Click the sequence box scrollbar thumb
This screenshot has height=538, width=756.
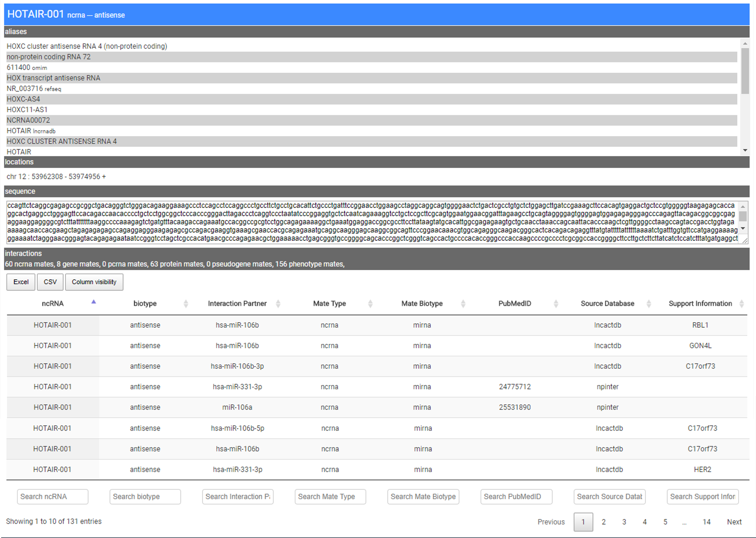pyautogui.click(x=743, y=216)
